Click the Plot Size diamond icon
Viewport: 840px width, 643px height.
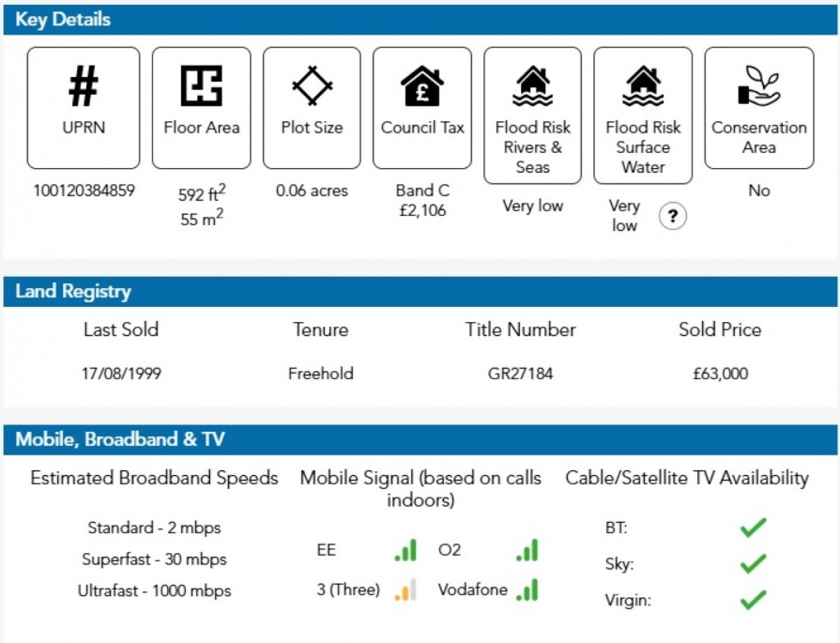click(x=312, y=86)
